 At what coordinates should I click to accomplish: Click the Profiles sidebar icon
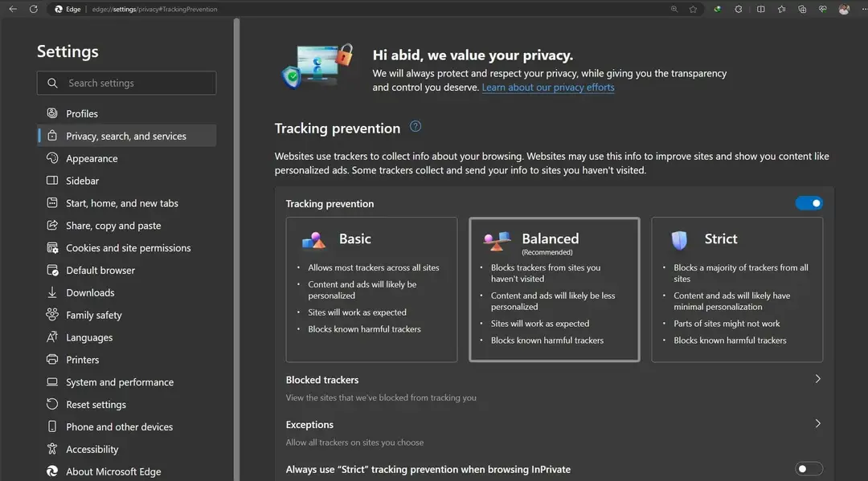tap(52, 113)
